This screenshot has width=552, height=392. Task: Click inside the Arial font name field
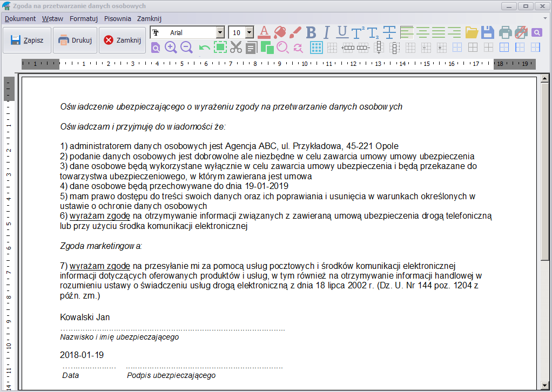[x=183, y=33]
